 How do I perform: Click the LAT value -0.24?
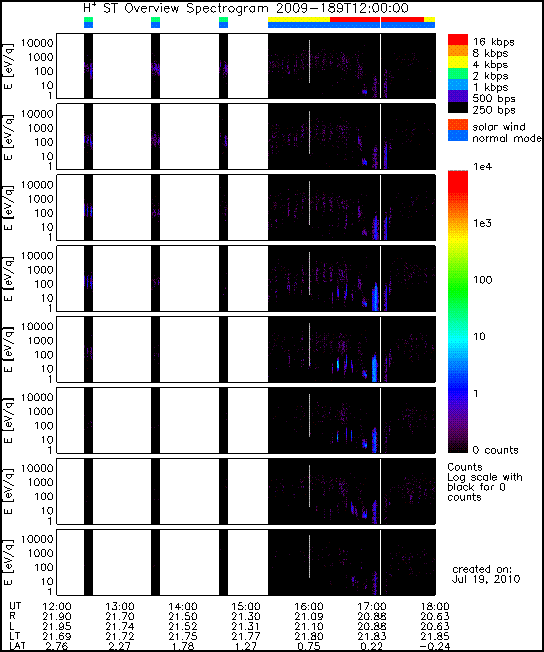click(x=433, y=646)
